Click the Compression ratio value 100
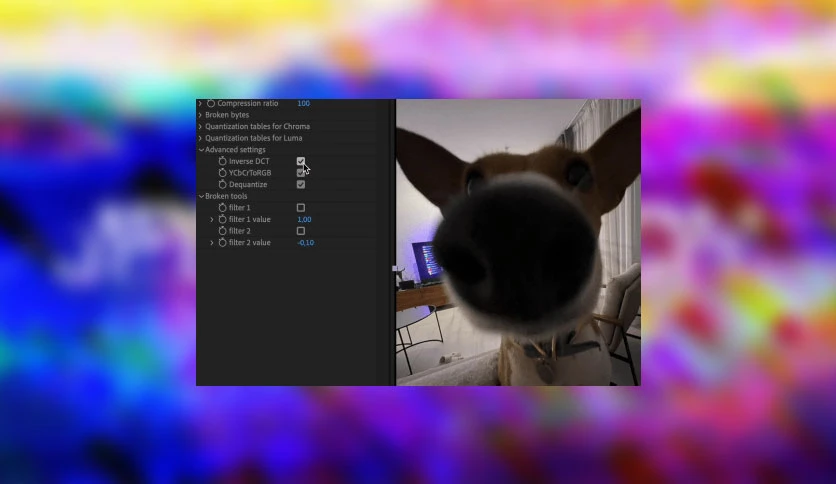The image size is (836, 484). coord(303,103)
